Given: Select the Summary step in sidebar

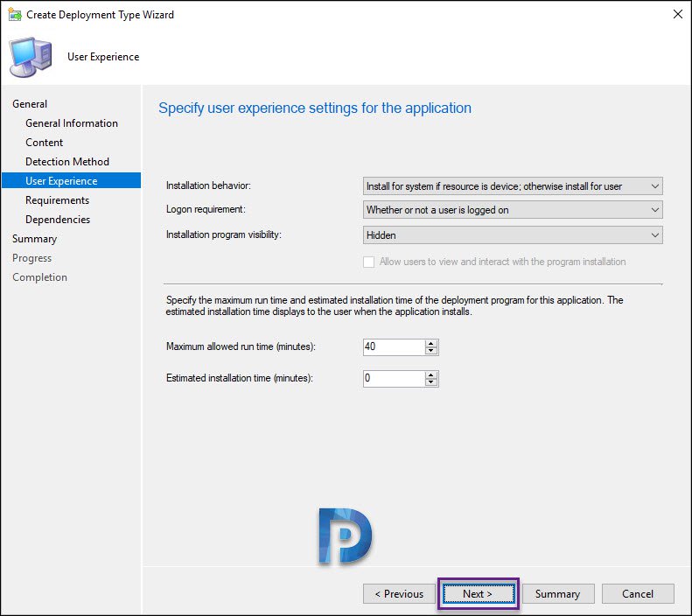Looking at the screenshot, I should pos(34,239).
